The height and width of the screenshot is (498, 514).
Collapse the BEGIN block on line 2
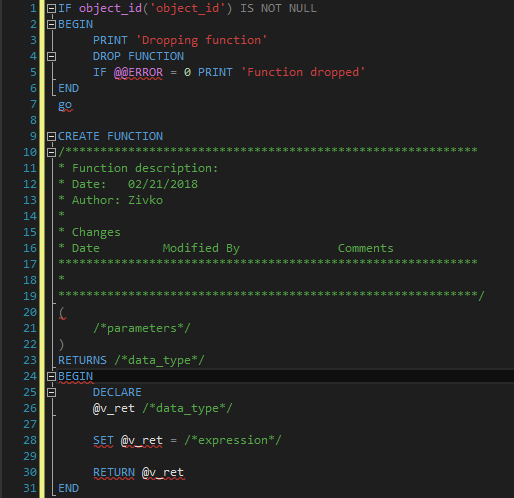(x=51, y=24)
